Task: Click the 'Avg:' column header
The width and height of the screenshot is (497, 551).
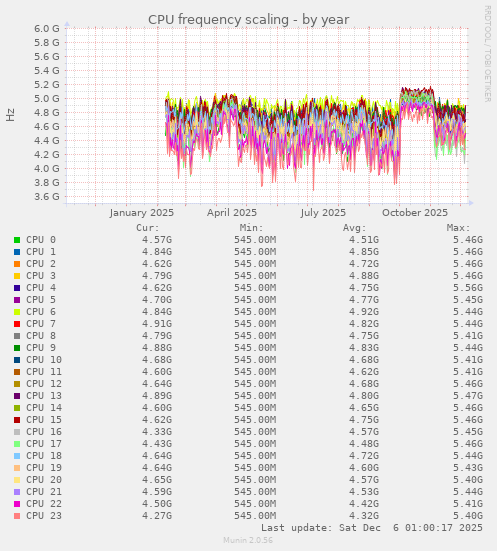Action: click(x=355, y=228)
